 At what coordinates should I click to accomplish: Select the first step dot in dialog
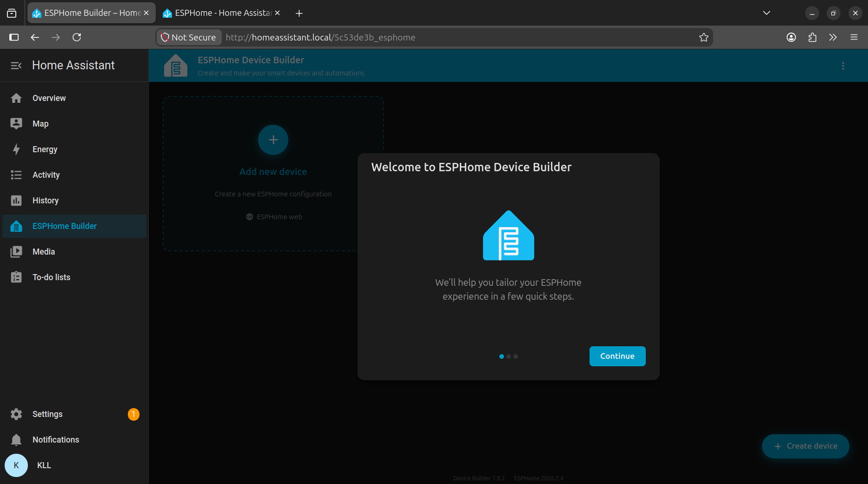click(502, 356)
